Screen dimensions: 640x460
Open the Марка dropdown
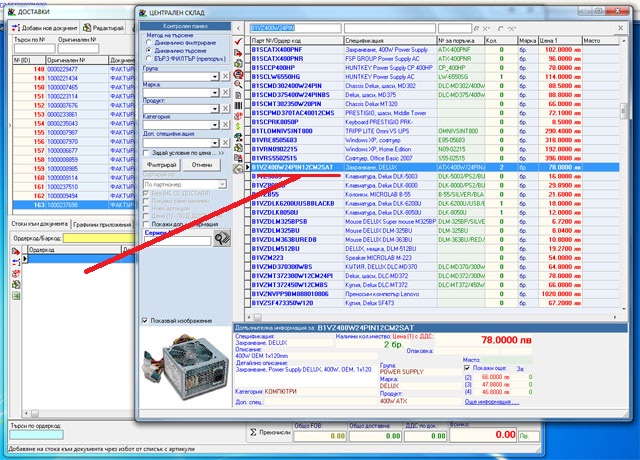[215, 93]
